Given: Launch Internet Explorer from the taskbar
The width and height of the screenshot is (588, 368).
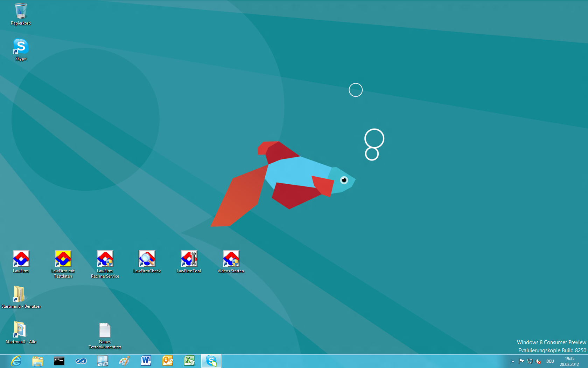Looking at the screenshot, I should point(16,361).
